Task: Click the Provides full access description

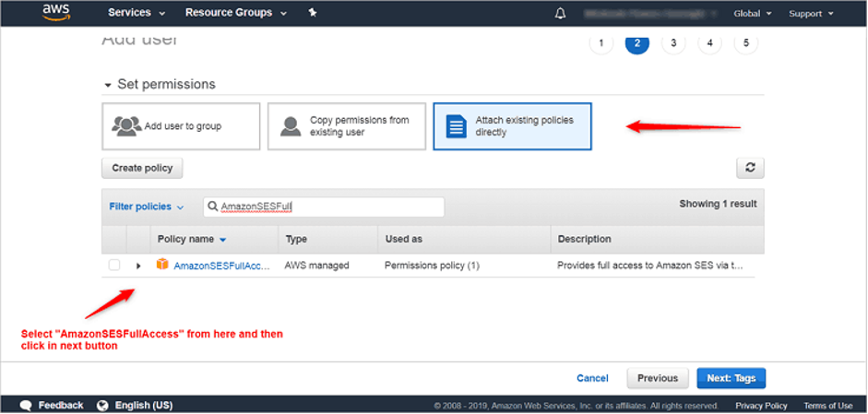Action: point(649,266)
